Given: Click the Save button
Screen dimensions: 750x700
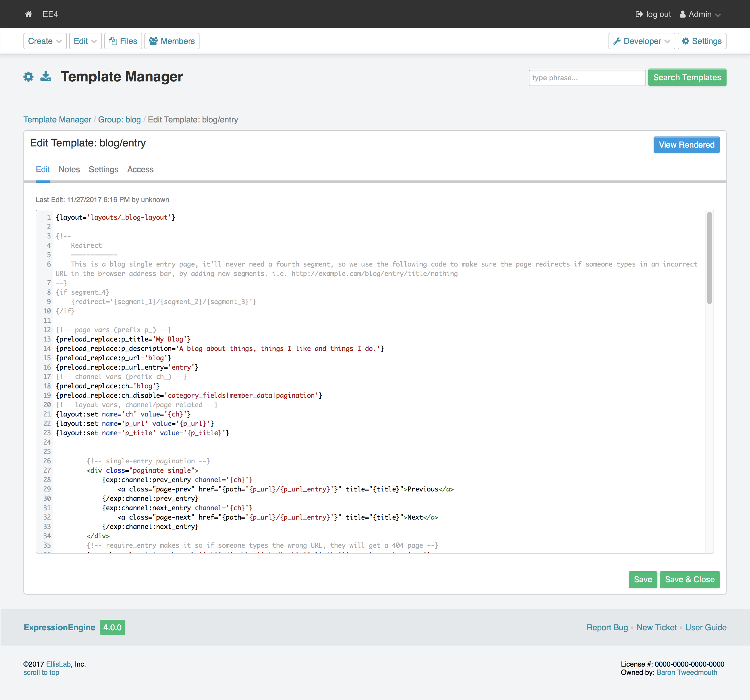Looking at the screenshot, I should point(643,579).
